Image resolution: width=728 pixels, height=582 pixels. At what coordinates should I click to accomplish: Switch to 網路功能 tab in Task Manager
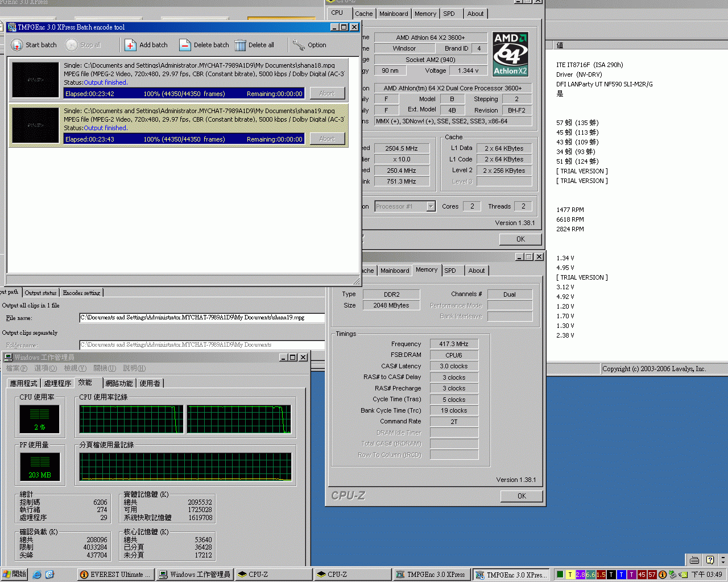(119, 384)
